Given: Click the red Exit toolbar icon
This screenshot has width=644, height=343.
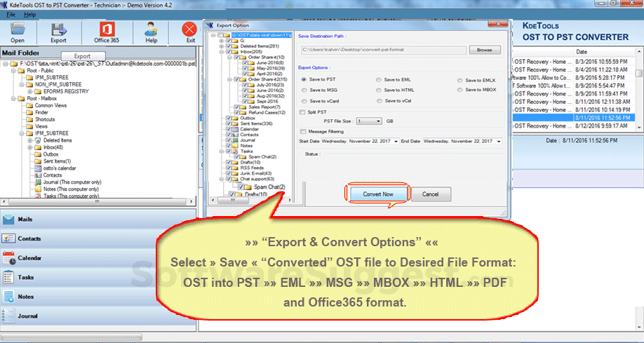Looking at the screenshot, I should click(x=189, y=29).
